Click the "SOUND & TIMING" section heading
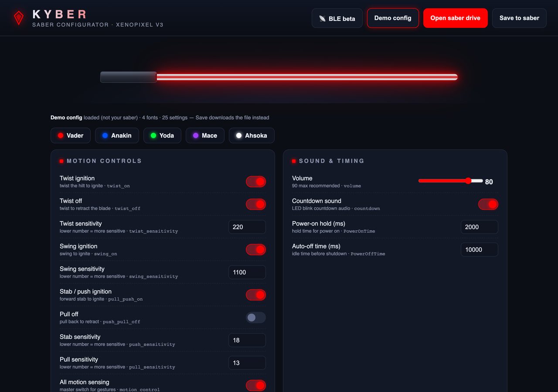Screen dimensions: 558x392 [332, 161]
